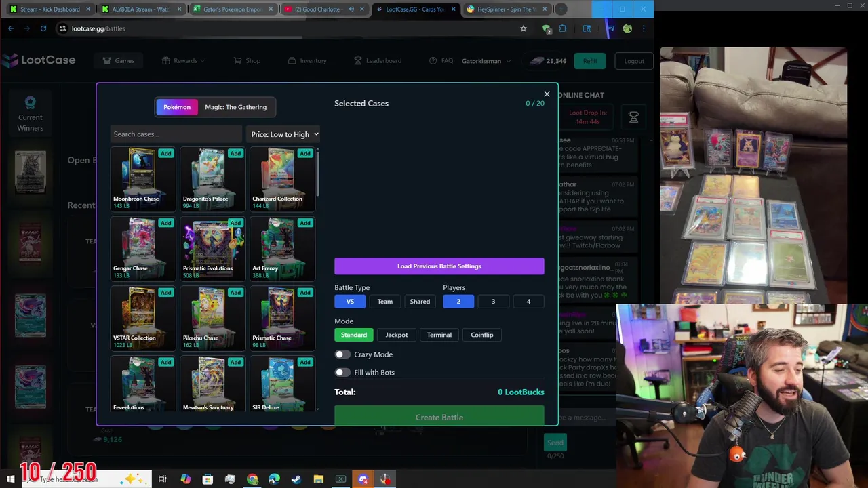Choose Coinflip mode
This screenshot has height=488, width=868.
(482, 335)
